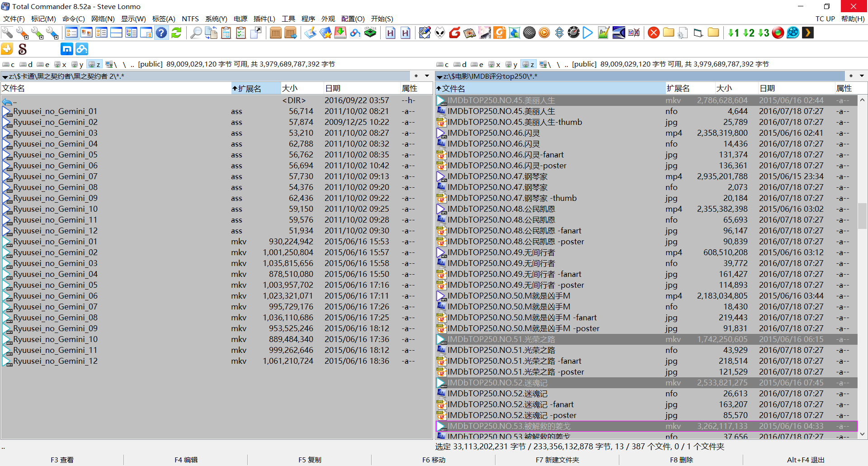The width and height of the screenshot is (868, 466).
Task: Open the 配置(O) menu
Action: coord(353,19)
